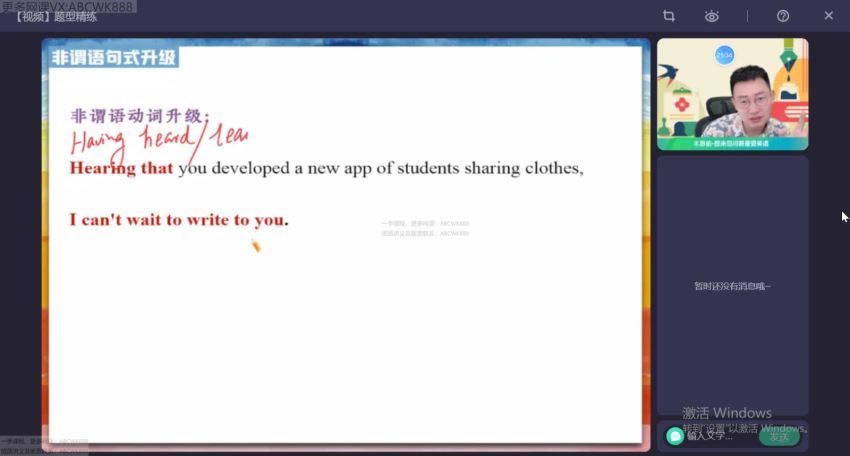Click the blue 25:34 timer badge
The height and width of the screenshot is (456, 850).
[724, 56]
